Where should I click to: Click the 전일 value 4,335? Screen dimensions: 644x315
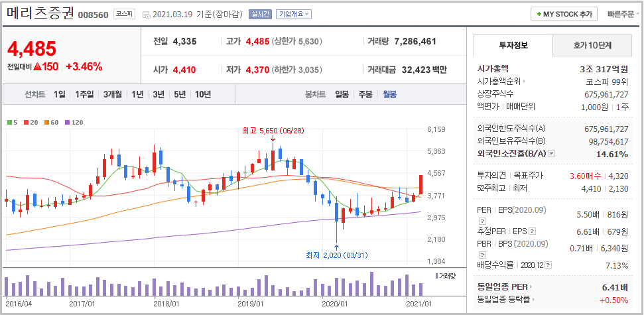(x=185, y=42)
